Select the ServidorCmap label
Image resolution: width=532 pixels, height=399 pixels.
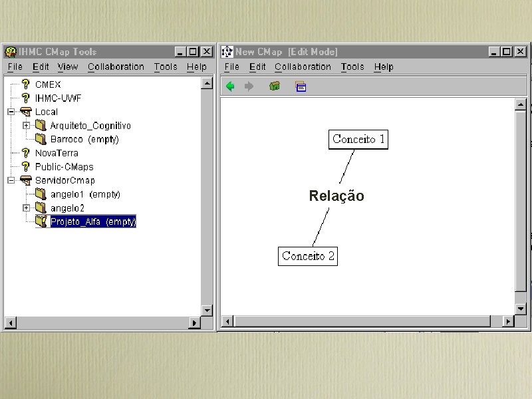click(x=65, y=180)
